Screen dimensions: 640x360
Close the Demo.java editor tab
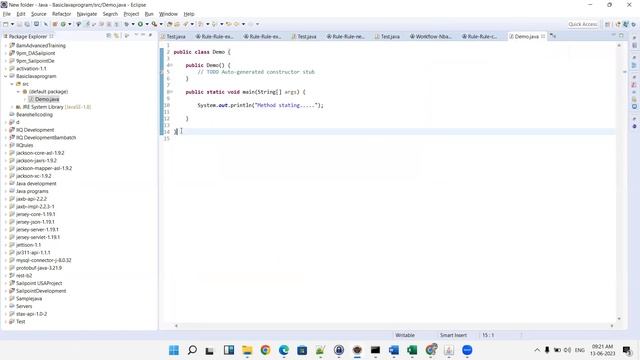(543, 36)
